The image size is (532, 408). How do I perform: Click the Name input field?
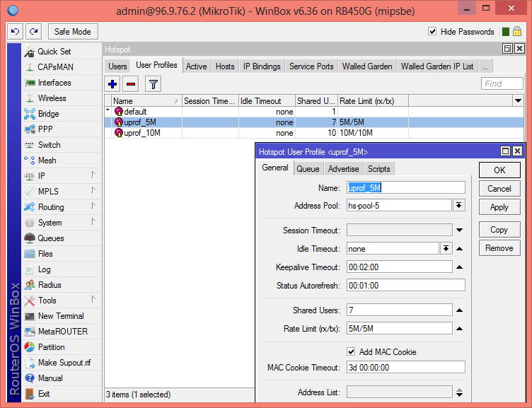406,187
